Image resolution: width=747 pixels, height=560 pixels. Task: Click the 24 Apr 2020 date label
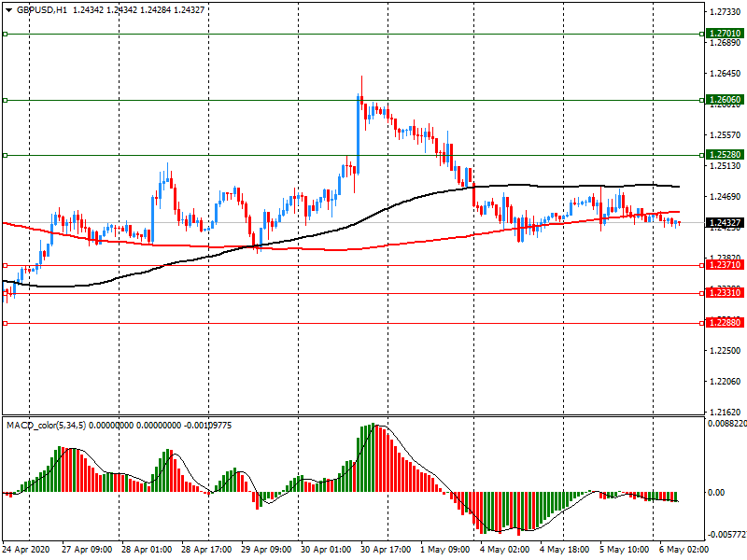(26, 550)
